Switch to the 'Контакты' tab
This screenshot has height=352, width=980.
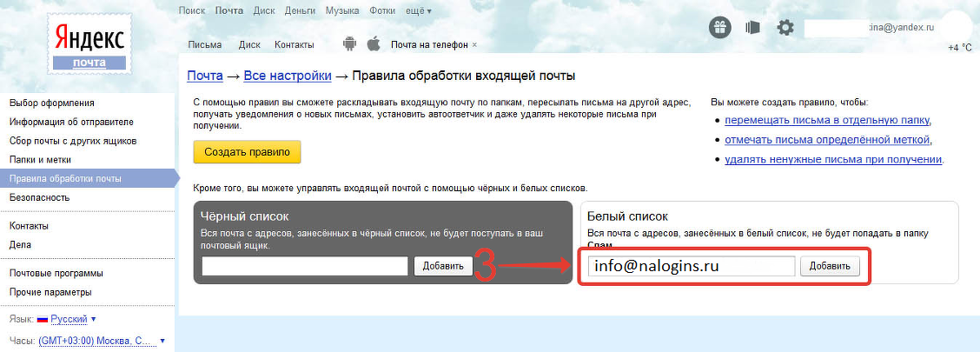point(295,45)
